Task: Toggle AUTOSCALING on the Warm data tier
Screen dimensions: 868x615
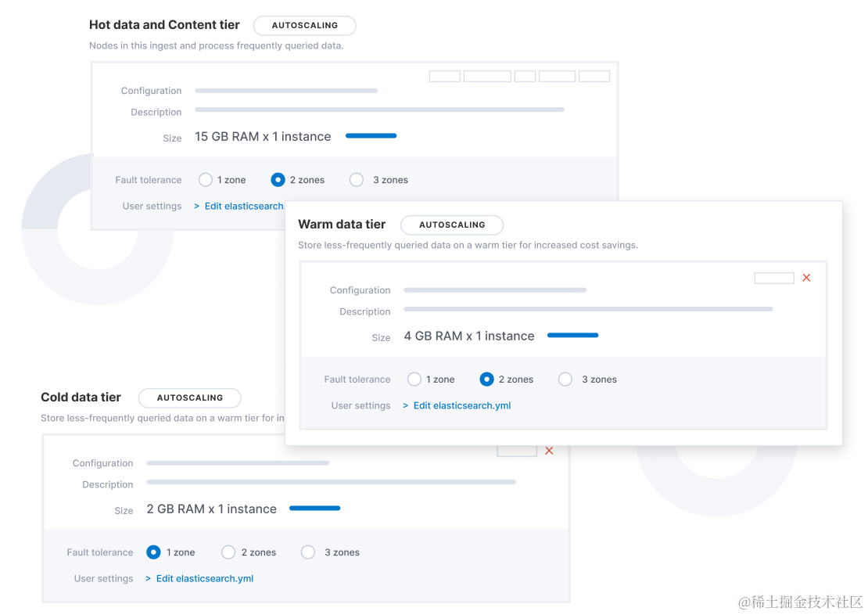Action: (x=452, y=225)
